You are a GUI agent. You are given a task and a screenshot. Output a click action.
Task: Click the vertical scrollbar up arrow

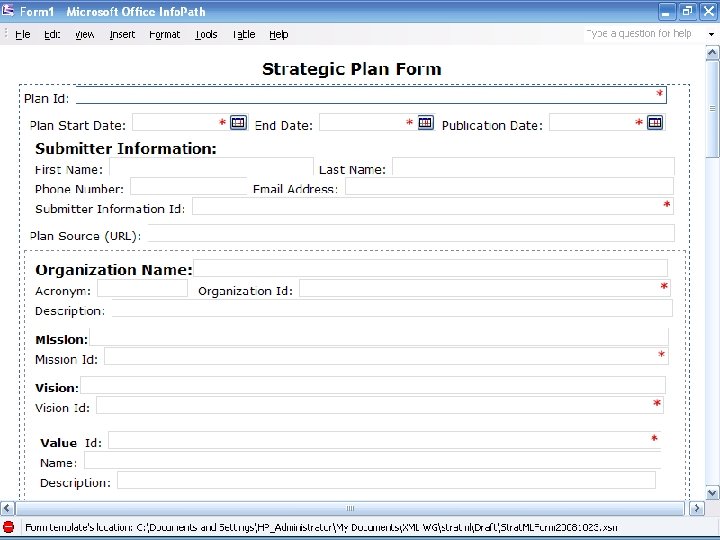pos(712,52)
